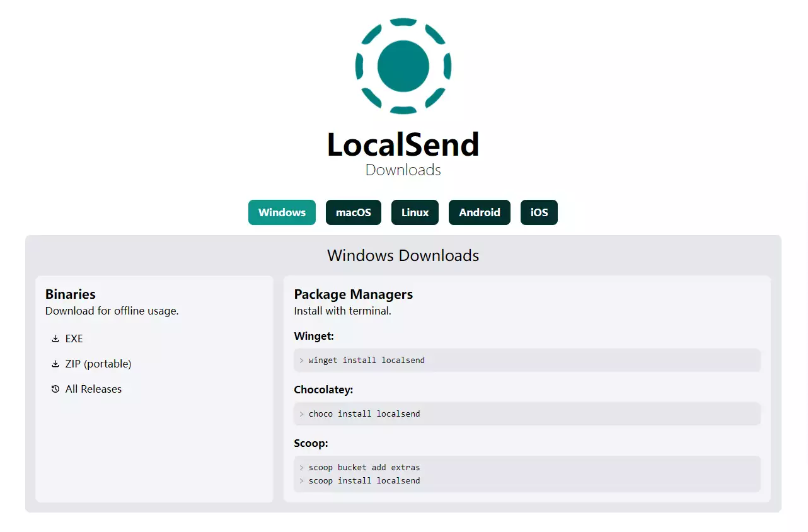The height and width of the screenshot is (532, 808).
Task: Click the Binaries heading
Action: (x=71, y=294)
